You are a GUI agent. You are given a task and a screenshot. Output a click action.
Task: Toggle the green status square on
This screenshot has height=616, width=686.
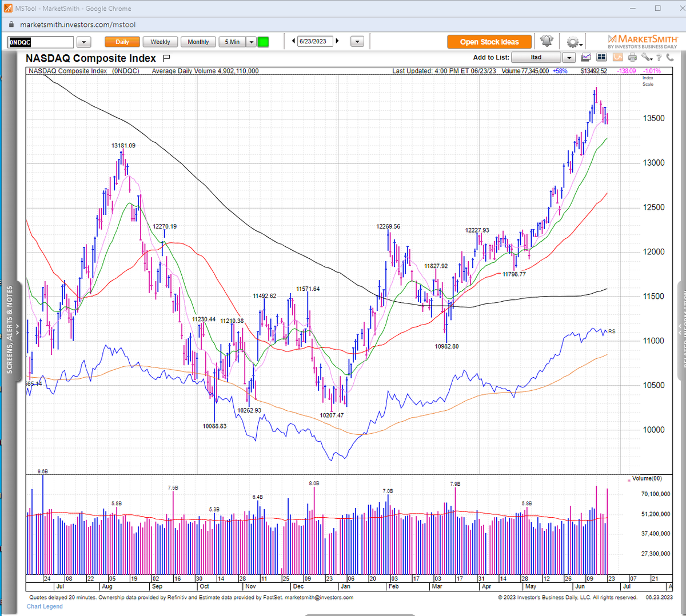(264, 41)
